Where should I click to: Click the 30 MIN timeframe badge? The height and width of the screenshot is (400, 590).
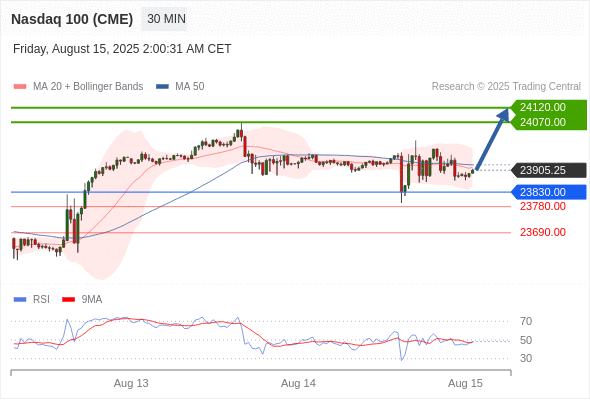click(x=164, y=19)
